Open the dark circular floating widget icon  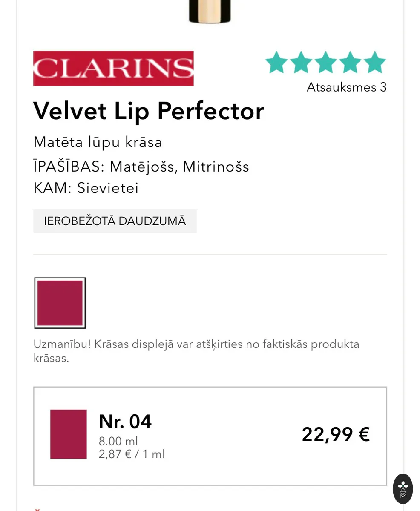tap(403, 489)
